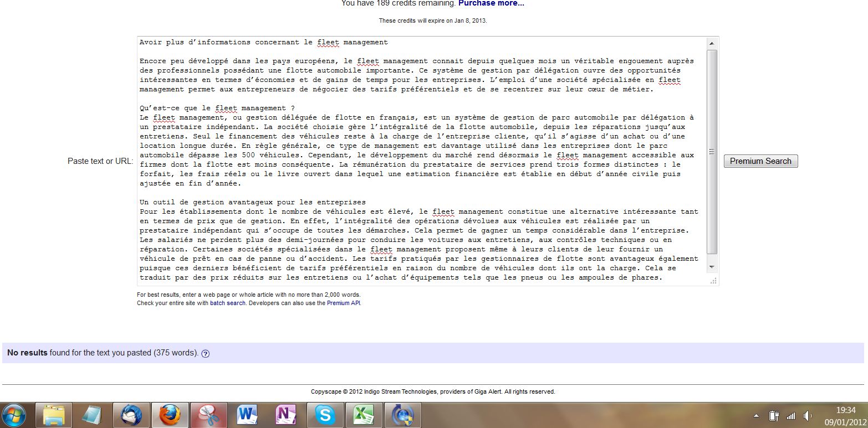Click the Premium Search button
868x428 pixels.
[x=760, y=161]
